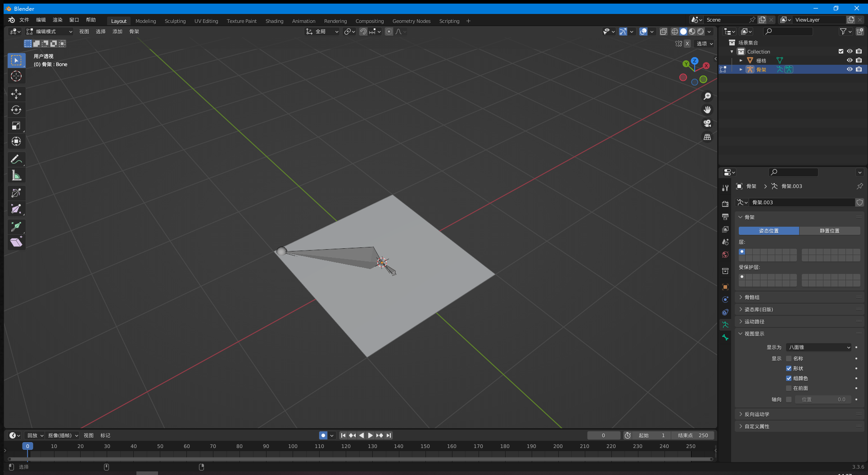Screen dimensions: 868x475
Task: Disable the 组颜色 checkbox
Action: pos(789,378)
